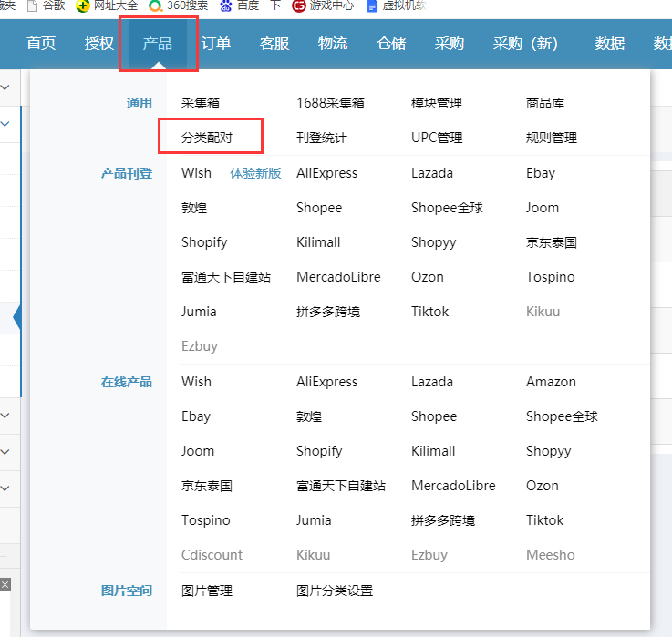Open the 采购 navigation tab
Image resolution: width=672 pixels, height=637 pixels.
pos(450,43)
